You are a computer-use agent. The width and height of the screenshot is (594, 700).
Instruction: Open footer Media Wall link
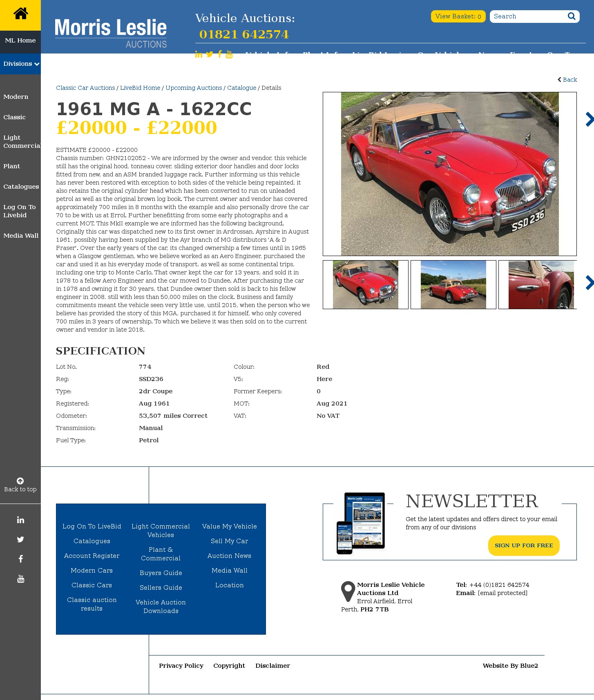[x=230, y=571]
